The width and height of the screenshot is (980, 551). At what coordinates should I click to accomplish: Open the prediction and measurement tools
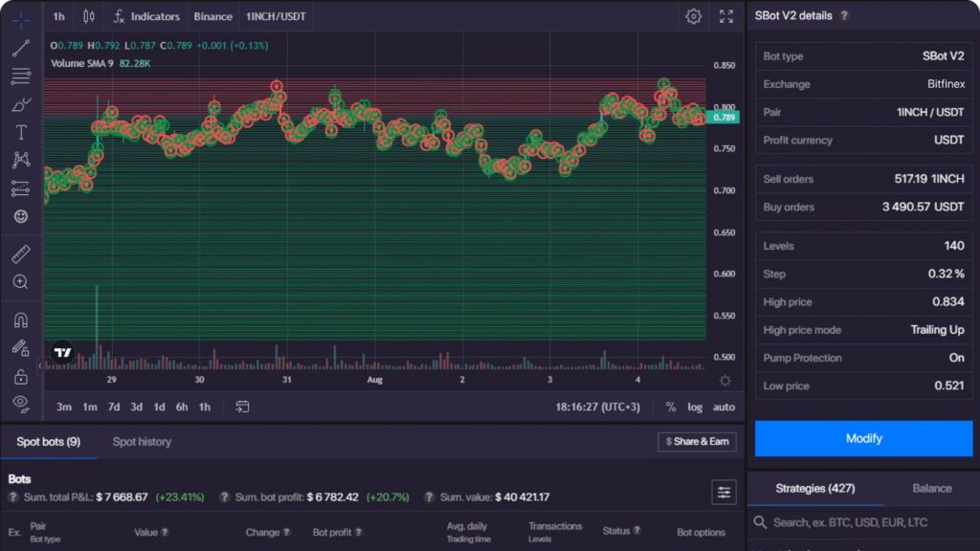(21, 188)
